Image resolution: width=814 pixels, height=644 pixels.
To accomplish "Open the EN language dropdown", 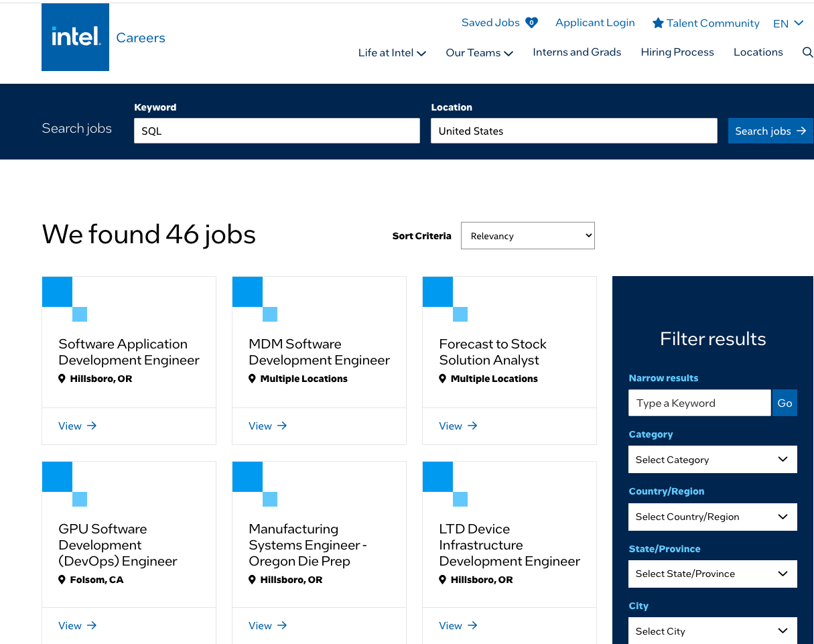I will click(x=788, y=23).
